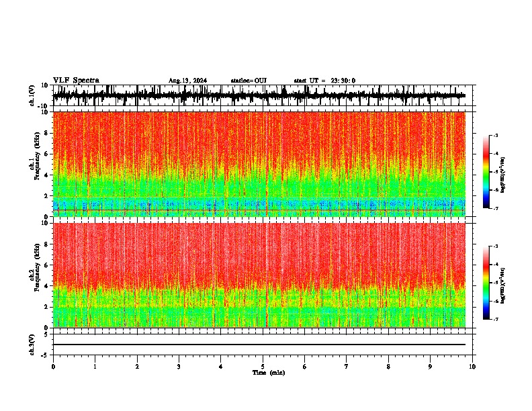Click the time axis tick label "9"
Image resolution: width=532 pixels, height=411 pixels.
[x=430, y=367]
